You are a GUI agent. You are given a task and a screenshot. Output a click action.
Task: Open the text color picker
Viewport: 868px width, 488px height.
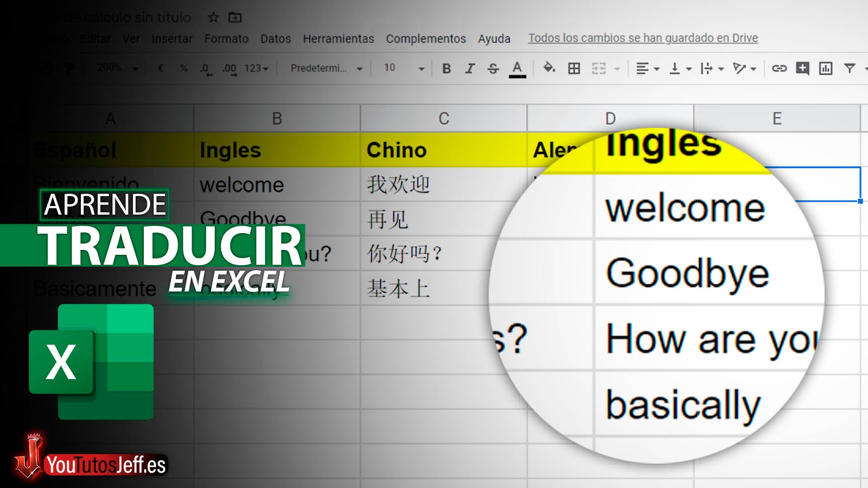coord(518,68)
